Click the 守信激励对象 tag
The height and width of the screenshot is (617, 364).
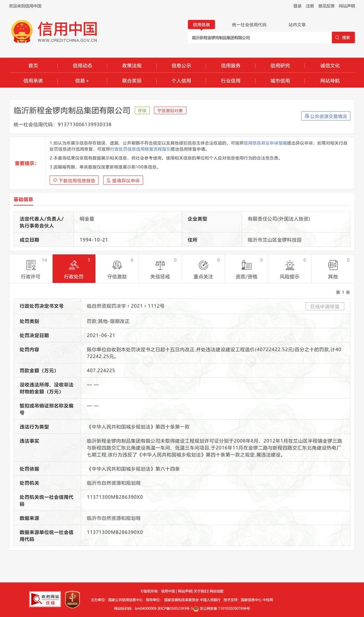pyautogui.click(x=170, y=111)
